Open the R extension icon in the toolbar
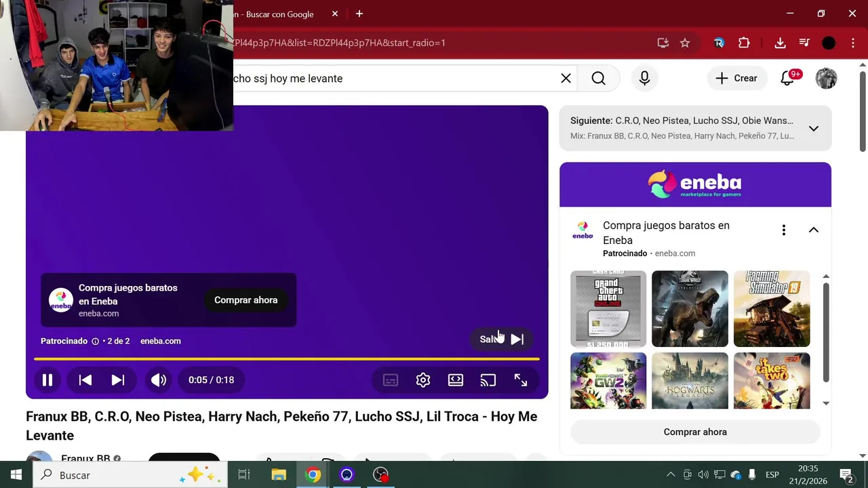Screen dimensions: 868x488 719,43
